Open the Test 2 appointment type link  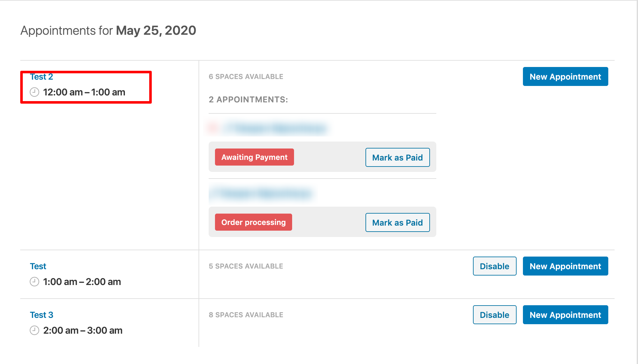click(x=41, y=77)
